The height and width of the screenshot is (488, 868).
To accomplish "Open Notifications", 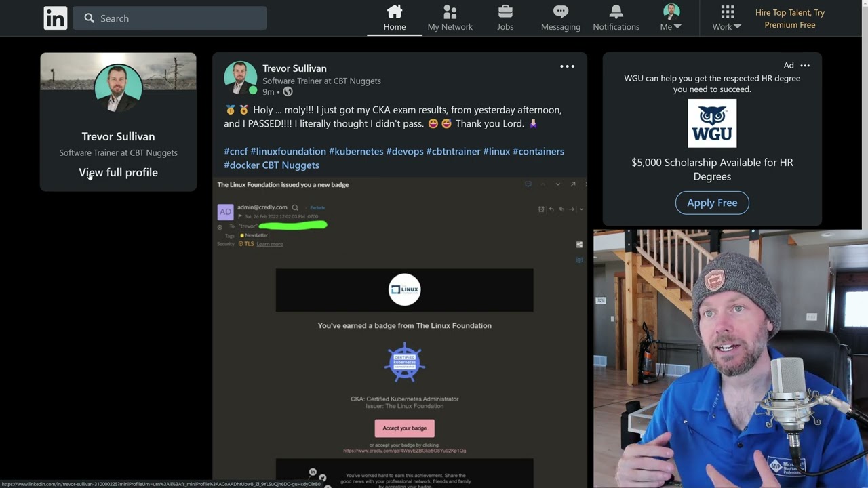I will (x=616, y=18).
